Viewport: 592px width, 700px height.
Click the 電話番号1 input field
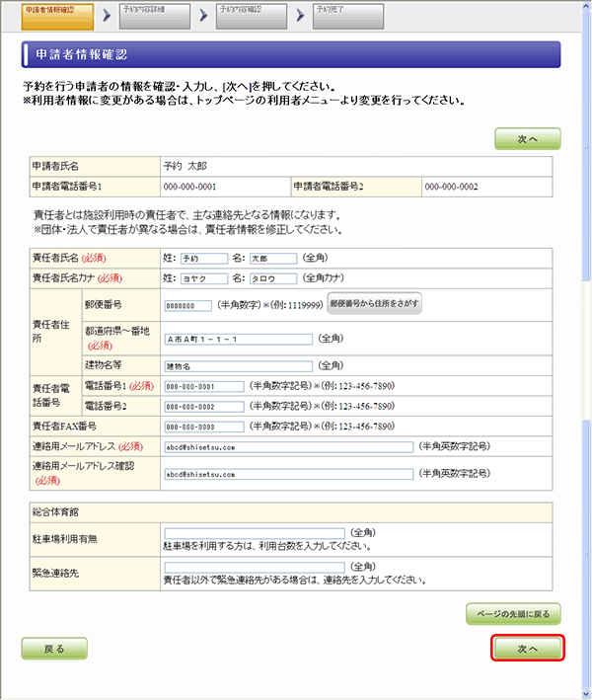click(x=204, y=387)
